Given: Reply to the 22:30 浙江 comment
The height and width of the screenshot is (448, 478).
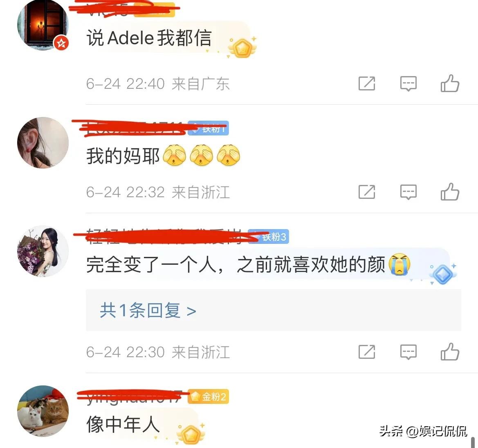Looking at the screenshot, I should point(408,352).
